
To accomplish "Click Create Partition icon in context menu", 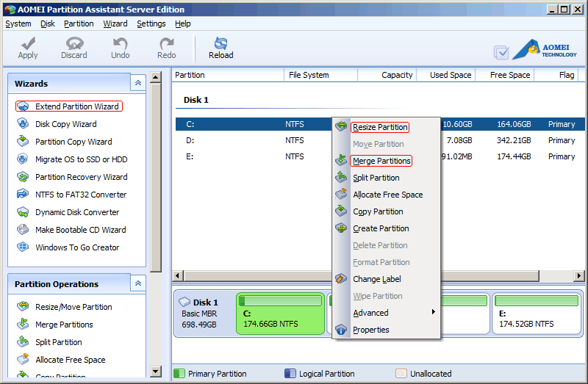I will [341, 228].
